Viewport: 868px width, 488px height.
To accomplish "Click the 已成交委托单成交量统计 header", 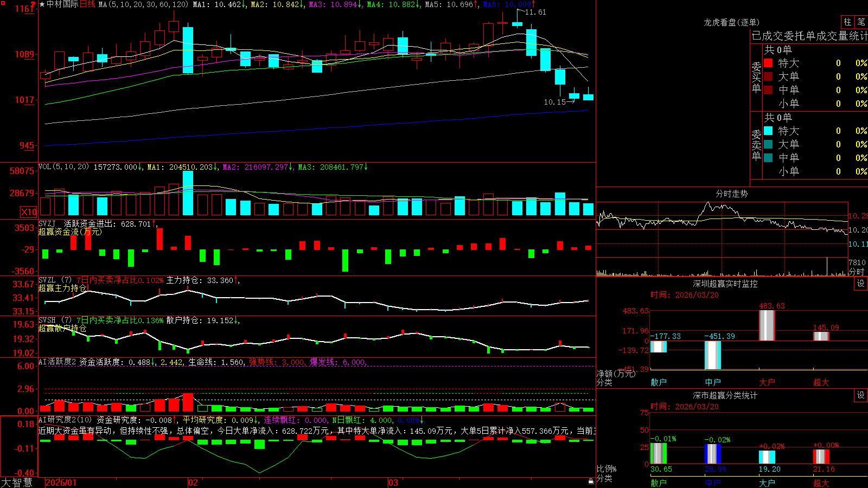I will click(x=809, y=36).
